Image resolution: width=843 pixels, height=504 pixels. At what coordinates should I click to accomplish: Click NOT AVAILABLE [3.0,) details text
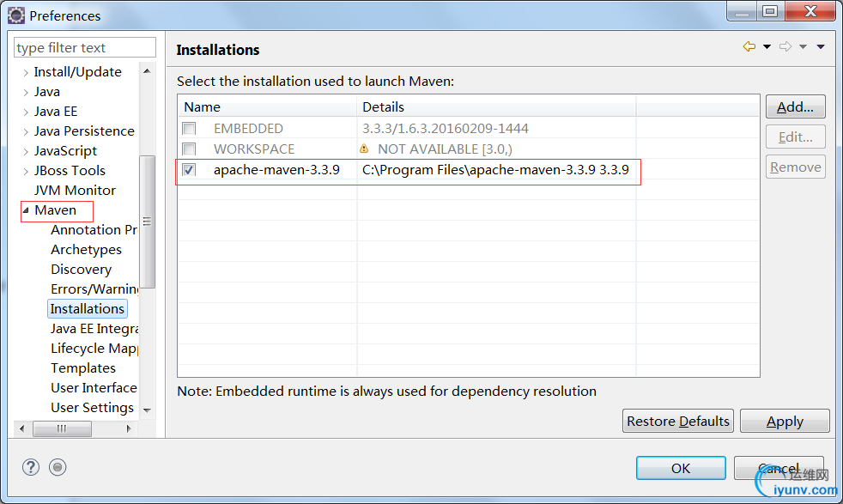pos(445,149)
